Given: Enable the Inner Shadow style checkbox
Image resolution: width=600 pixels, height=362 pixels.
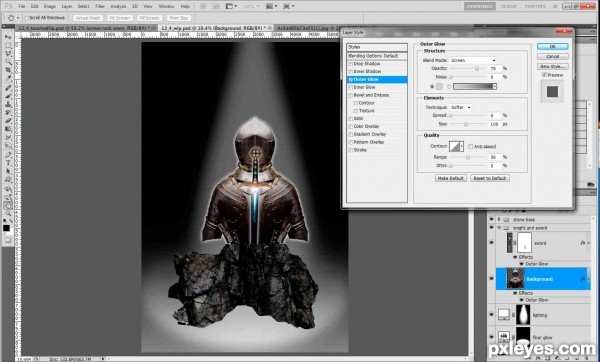Looking at the screenshot, I should pos(351,72).
